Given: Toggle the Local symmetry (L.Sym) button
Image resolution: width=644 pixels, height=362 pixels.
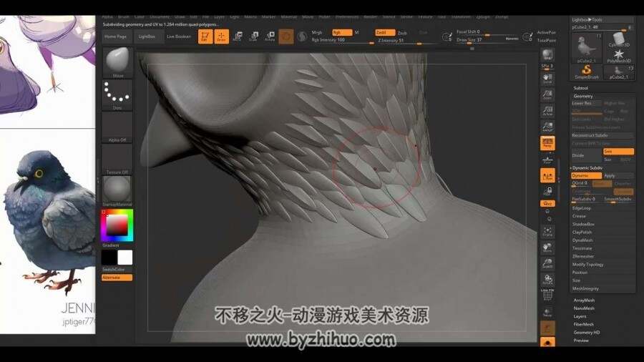Looking at the screenshot, I should click(x=547, y=176).
